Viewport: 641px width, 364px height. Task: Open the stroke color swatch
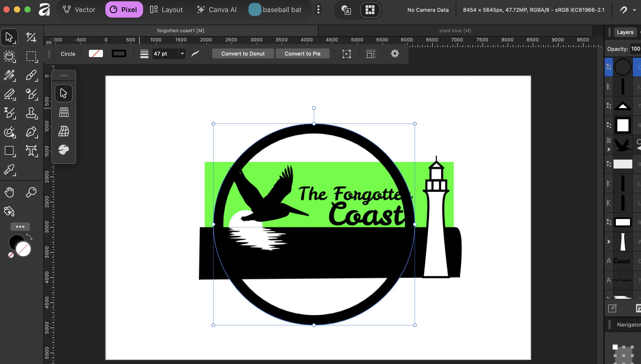pyautogui.click(x=119, y=54)
